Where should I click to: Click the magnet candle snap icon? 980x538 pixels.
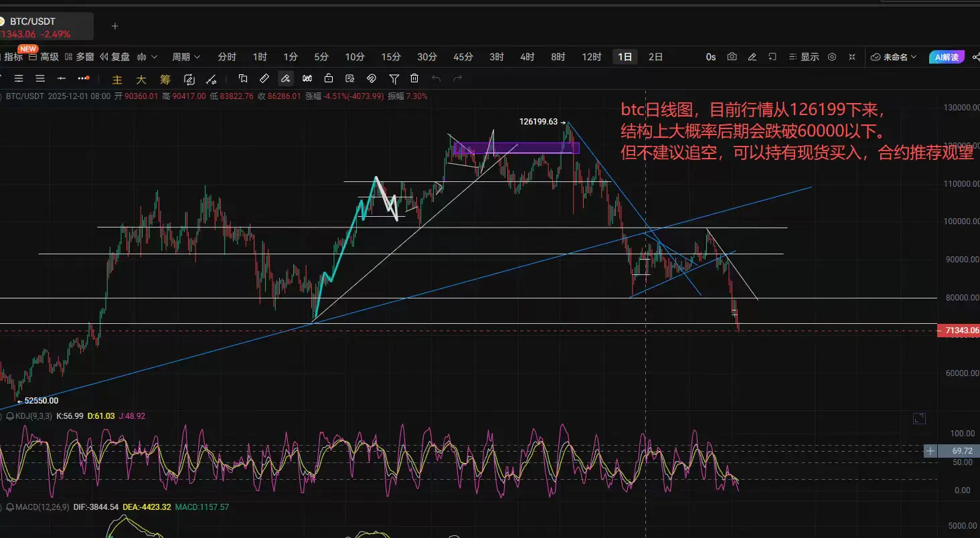click(x=307, y=78)
